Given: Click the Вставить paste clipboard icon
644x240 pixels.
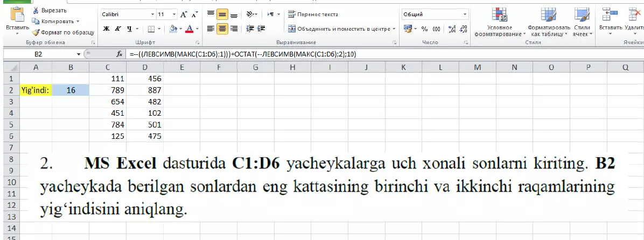Looking at the screenshot, I should tap(17, 15).
